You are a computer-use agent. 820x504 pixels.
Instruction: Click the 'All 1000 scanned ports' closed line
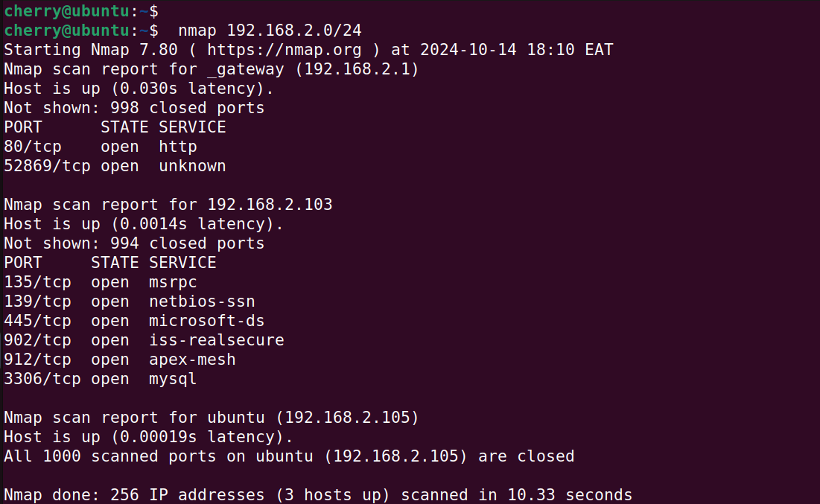pyautogui.click(x=289, y=456)
